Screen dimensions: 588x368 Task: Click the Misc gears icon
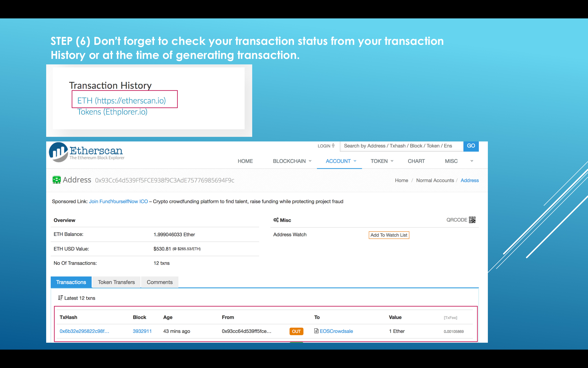[276, 220]
